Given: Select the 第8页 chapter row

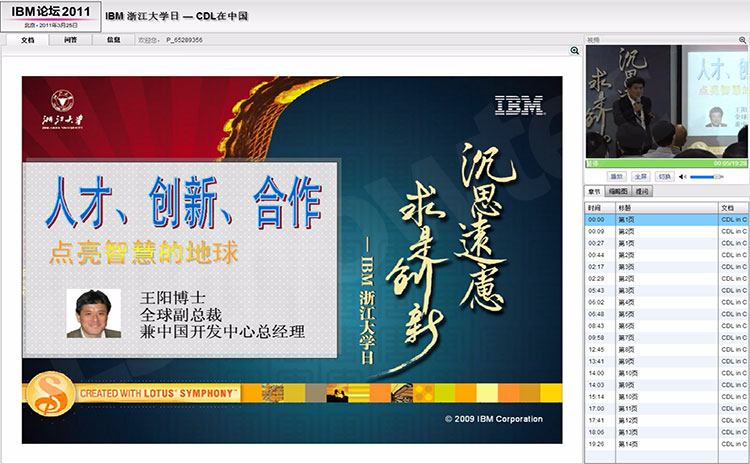Looking at the screenshot, I should (x=667, y=350).
